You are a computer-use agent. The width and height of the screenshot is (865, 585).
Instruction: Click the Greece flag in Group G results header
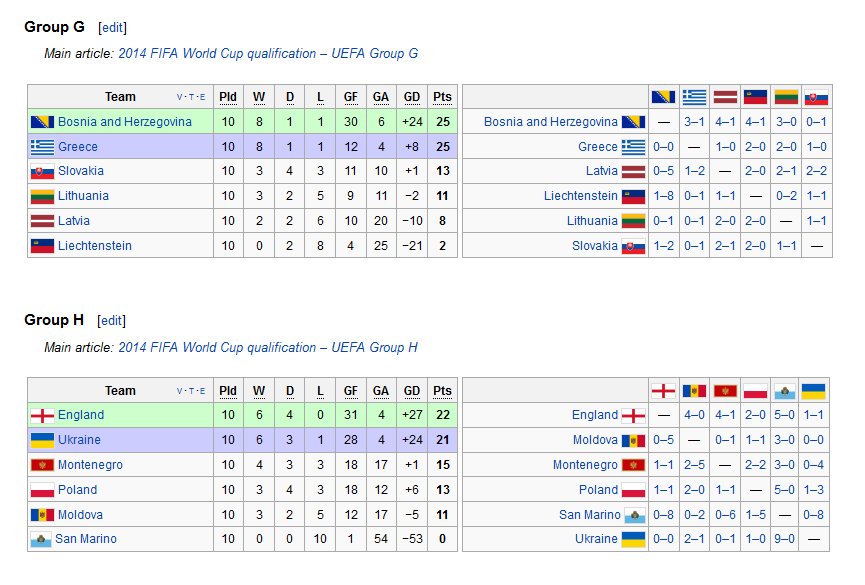[x=694, y=97]
